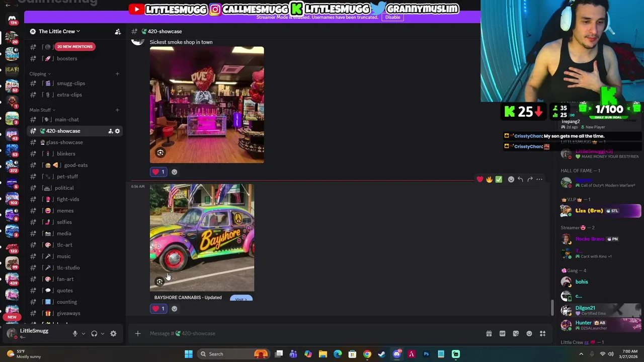The width and height of the screenshot is (644, 362).
Task: Open the three-dot more options on message
Action: tap(539, 179)
